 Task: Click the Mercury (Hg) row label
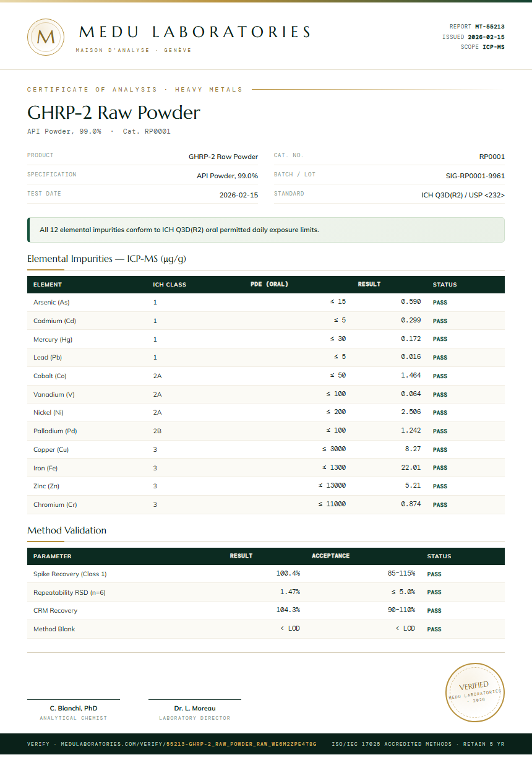(x=53, y=339)
